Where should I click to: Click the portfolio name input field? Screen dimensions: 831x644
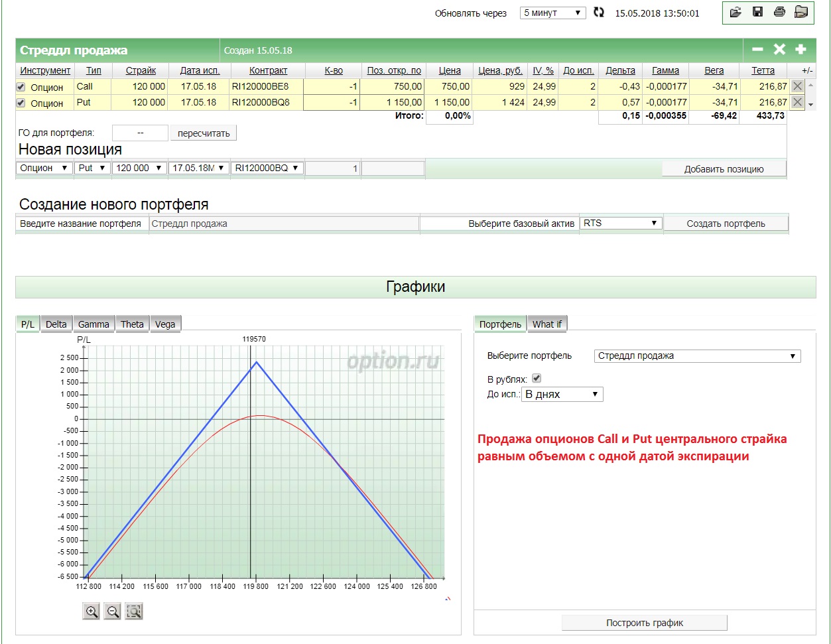(284, 224)
